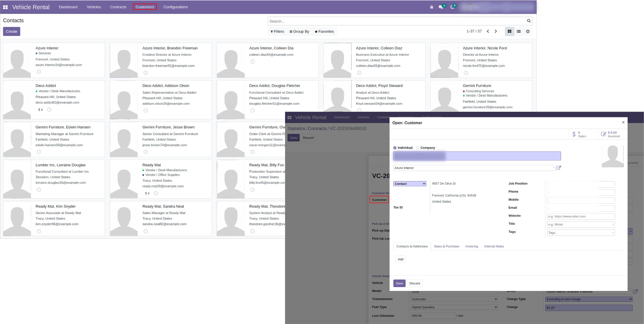Switch to activity view
644x324 pixels.
click(528, 32)
